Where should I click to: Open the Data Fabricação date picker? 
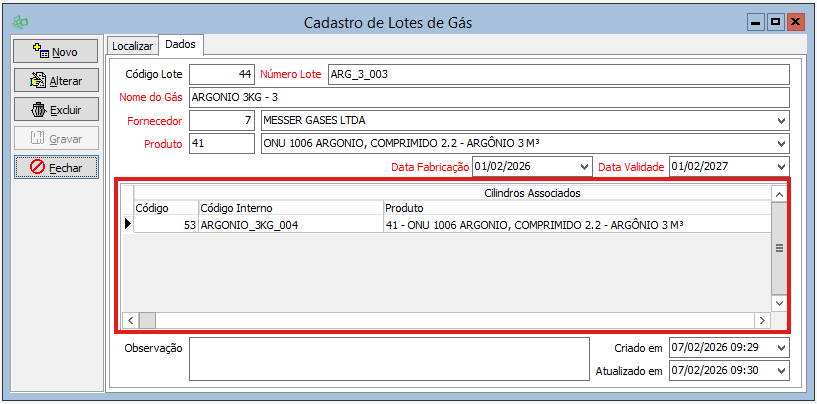584,167
